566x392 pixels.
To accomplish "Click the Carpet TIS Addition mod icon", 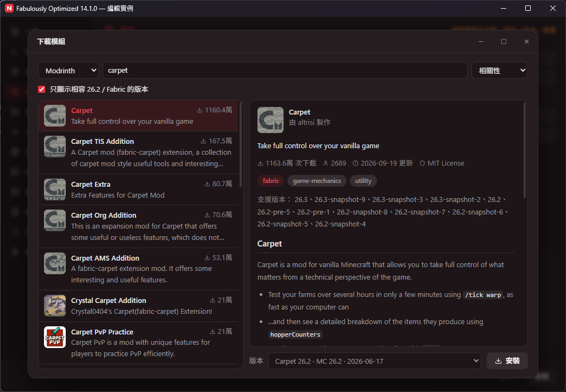I will (55, 147).
